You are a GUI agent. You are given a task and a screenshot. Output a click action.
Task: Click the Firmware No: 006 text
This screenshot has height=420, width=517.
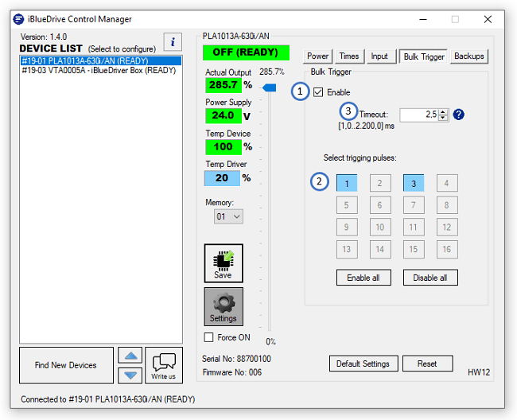(232, 372)
